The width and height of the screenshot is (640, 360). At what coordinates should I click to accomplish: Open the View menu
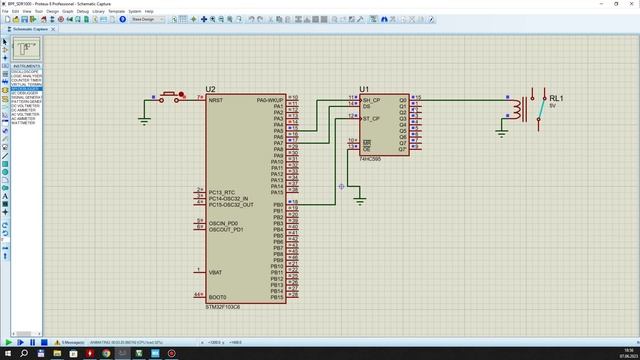(27, 11)
